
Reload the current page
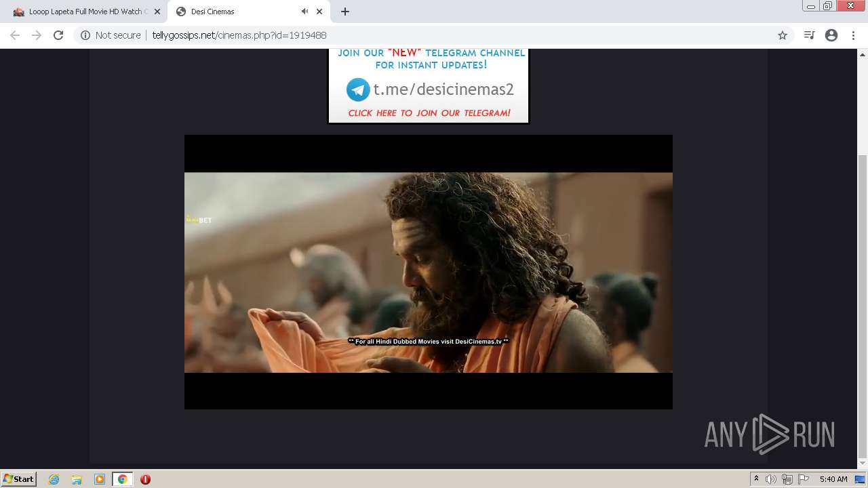click(x=58, y=35)
